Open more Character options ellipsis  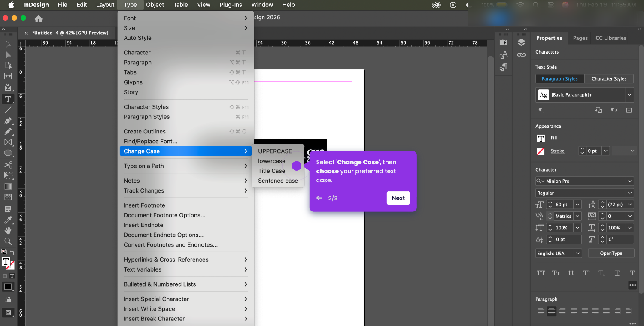[632, 285]
